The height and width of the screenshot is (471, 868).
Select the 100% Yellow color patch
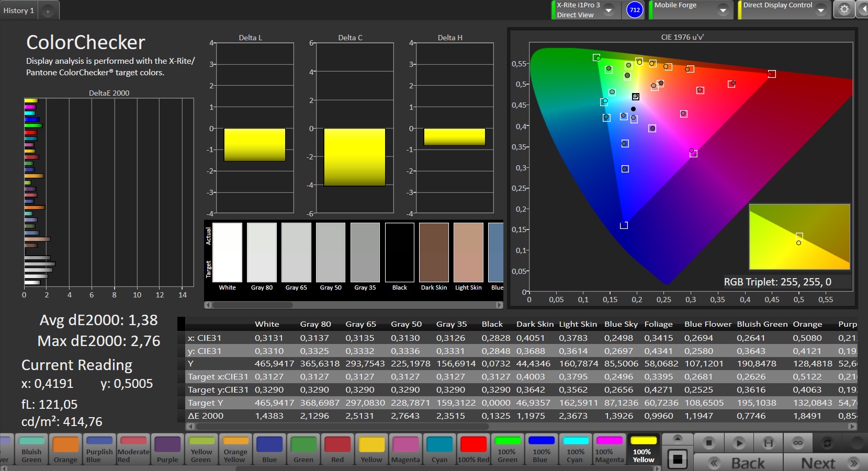(644, 449)
